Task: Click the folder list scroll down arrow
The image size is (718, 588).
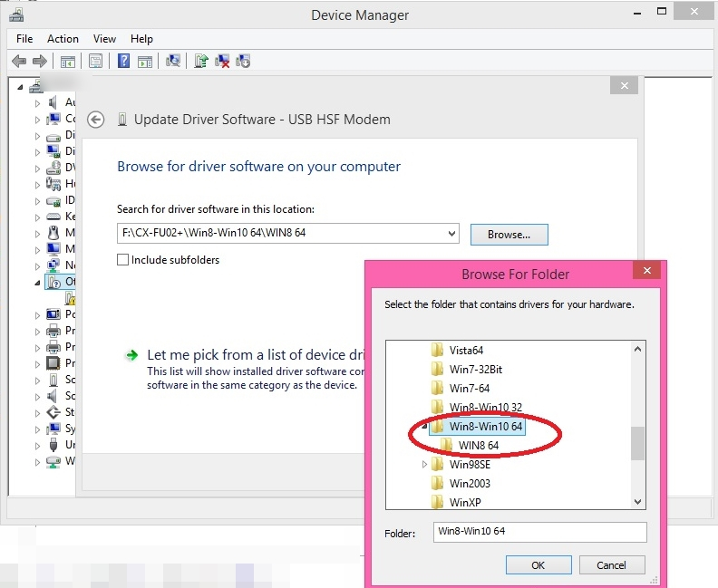Action: pos(637,502)
